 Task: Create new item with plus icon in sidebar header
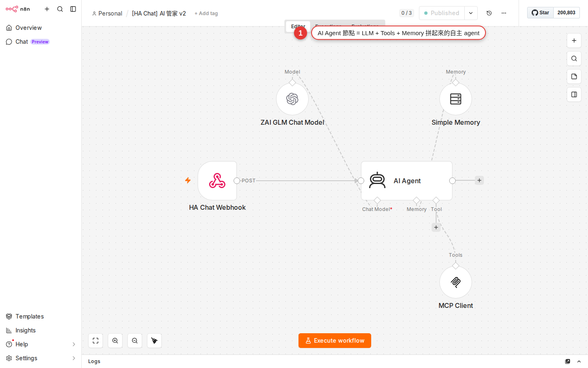[47, 9]
